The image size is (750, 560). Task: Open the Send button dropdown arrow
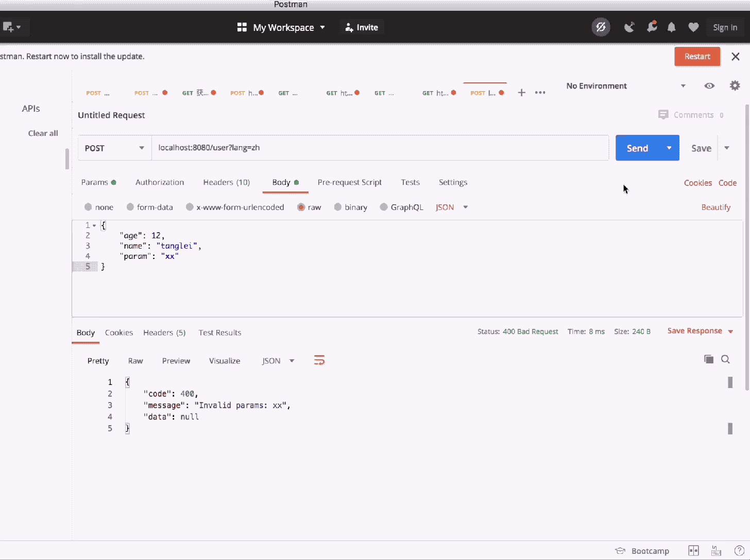[669, 148]
